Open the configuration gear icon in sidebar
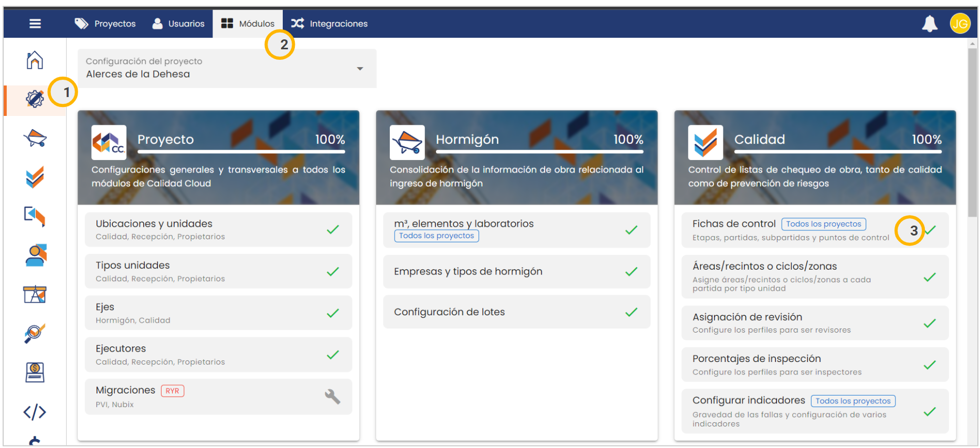980x448 pixels. [35, 99]
